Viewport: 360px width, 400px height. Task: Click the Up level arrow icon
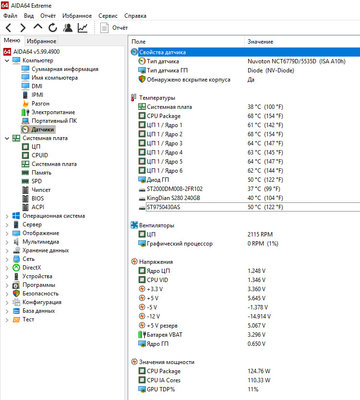[x=38, y=27]
